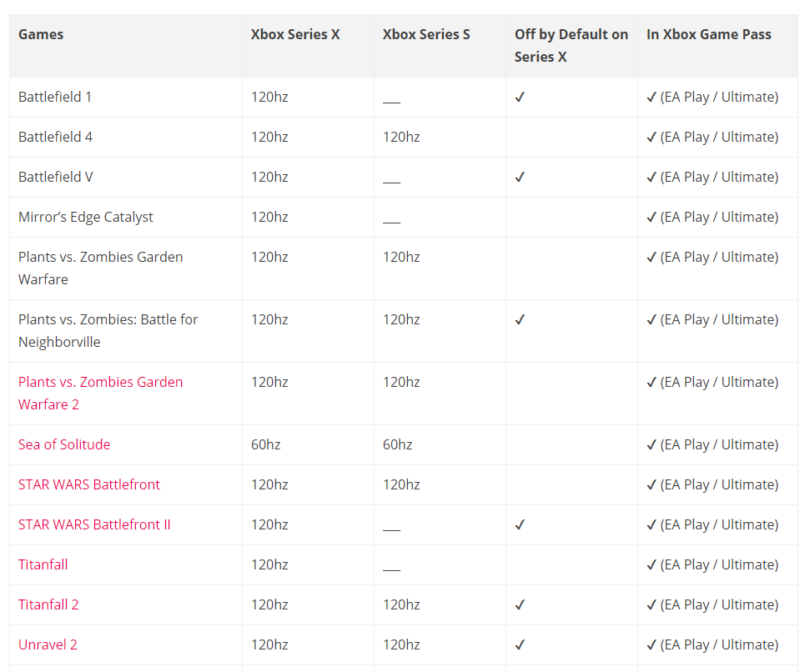Click the Xbox Series X column header

(295, 34)
